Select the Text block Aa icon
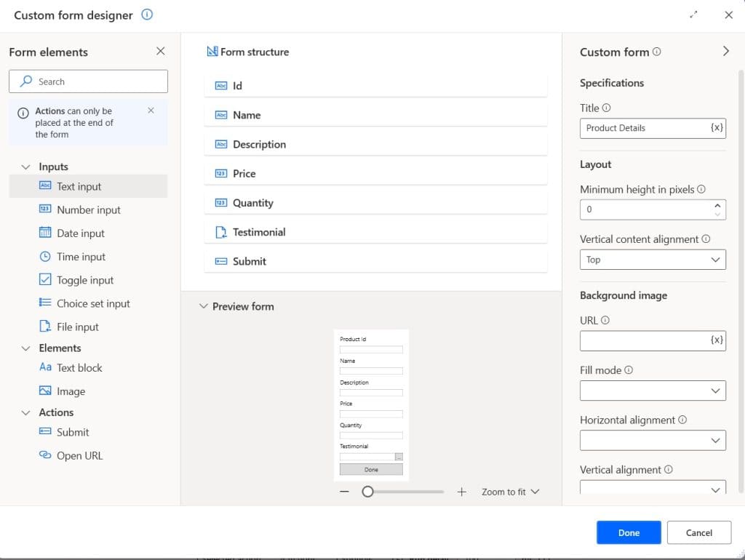This screenshot has height=560, width=745. click(x=46, y=367)
